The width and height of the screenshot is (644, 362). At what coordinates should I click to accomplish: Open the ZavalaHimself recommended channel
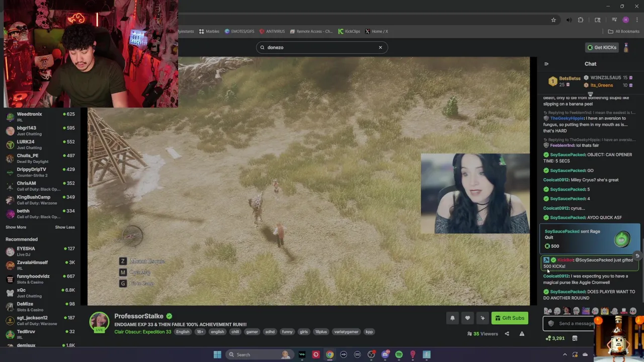[x=40, y=265]
